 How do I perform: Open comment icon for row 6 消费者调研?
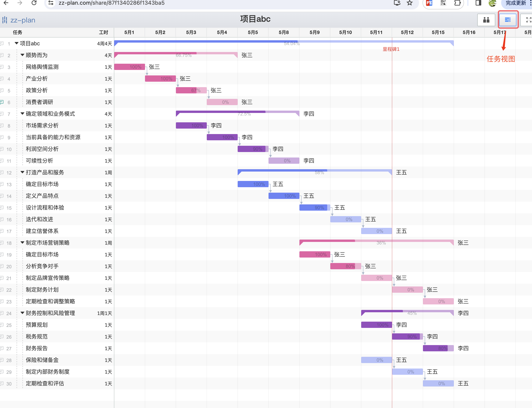(x=2, y=102)
